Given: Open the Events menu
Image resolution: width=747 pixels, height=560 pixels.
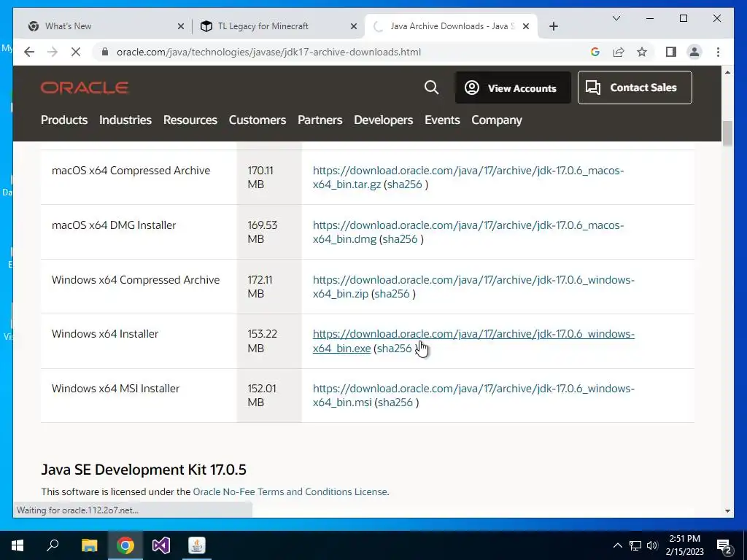Looking at the screenshot, I should 442,120.
